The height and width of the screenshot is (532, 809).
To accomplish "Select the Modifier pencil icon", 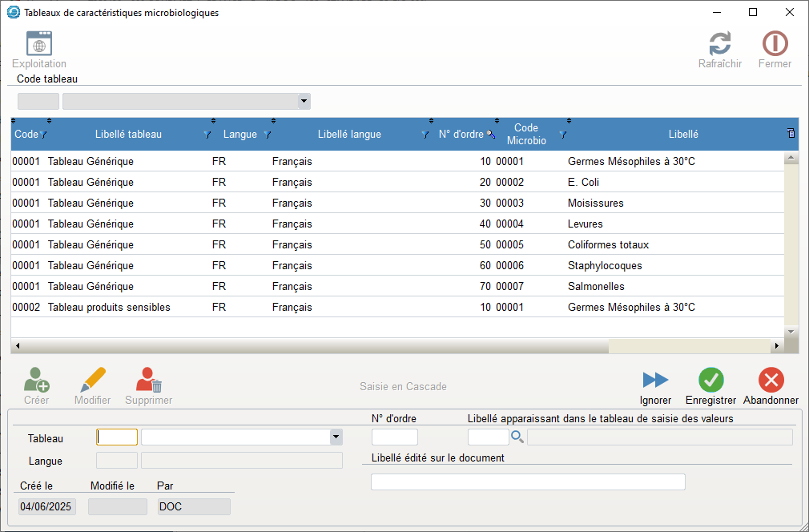I will coord(92,380).
